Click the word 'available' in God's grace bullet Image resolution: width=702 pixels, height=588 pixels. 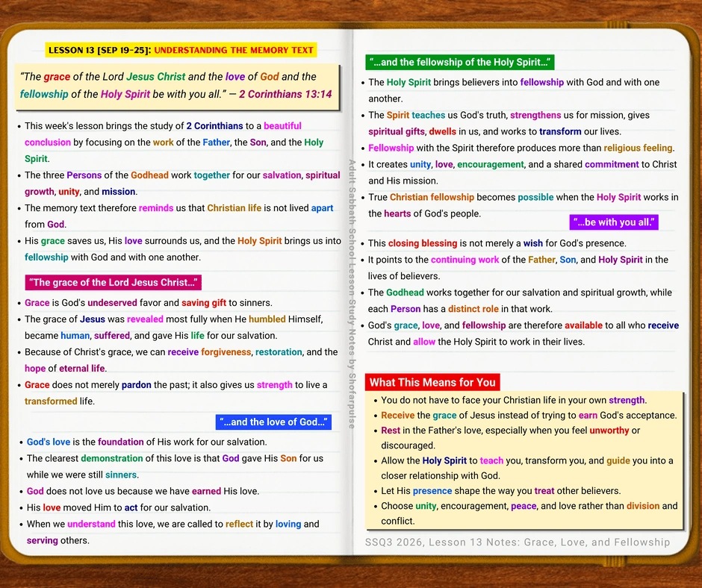click(x=583, y=325)
